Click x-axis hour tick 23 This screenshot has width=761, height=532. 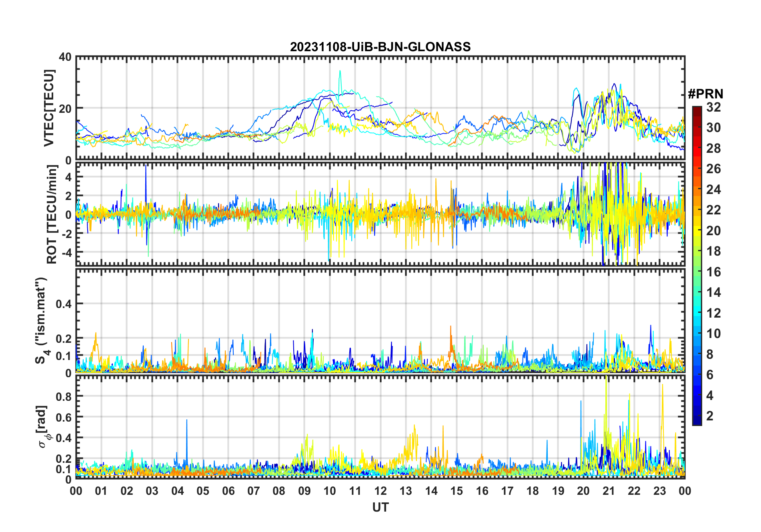[660, 491]
